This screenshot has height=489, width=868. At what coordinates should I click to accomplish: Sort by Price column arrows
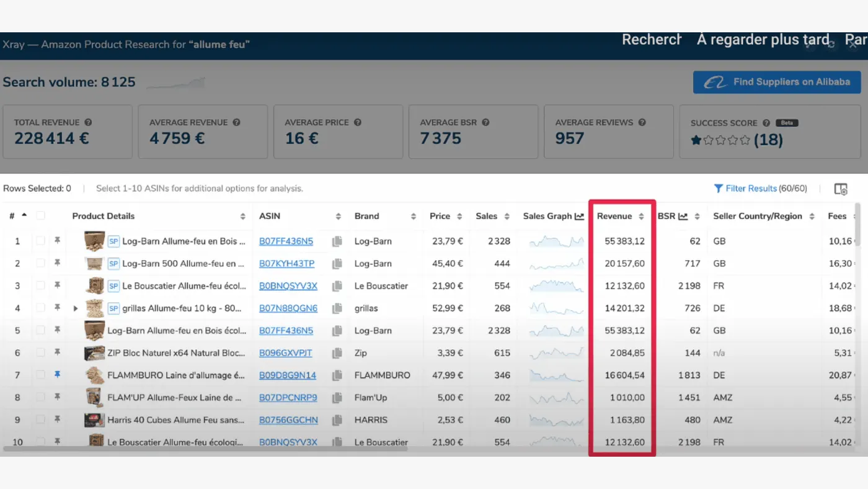(x=459, y=217)
